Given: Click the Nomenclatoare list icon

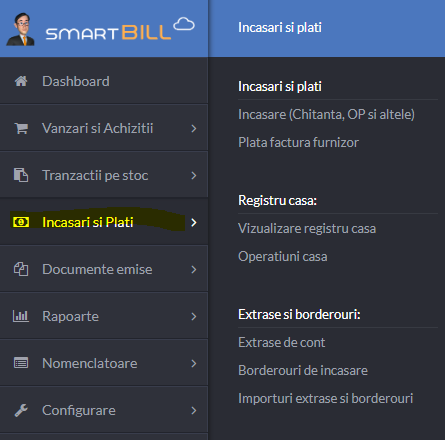Looking at the screenshot, I should 21,363.
